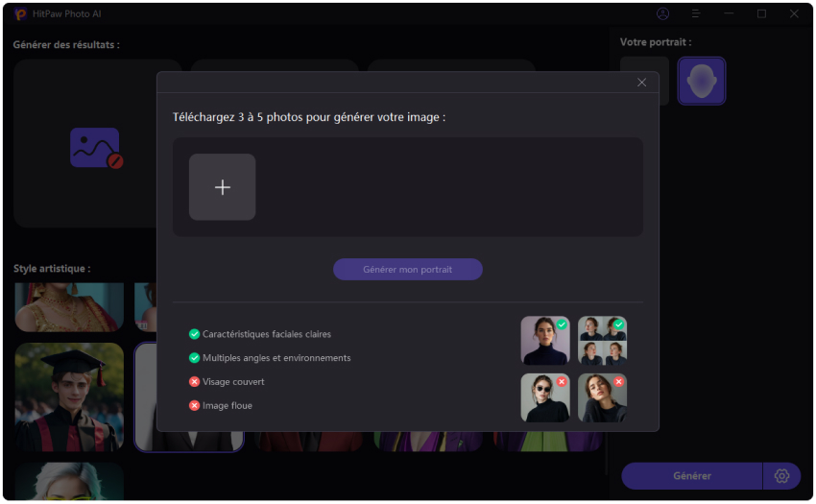Select the graduation cap style thumbnail
The image size is (816, 504).
[69, 396]
